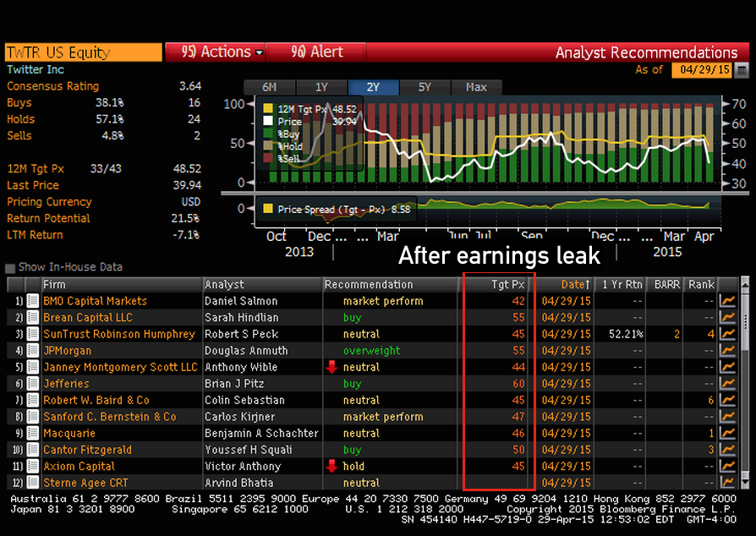Open the Jefferies firm link
This screenshot has height=536, width=756.
[66, 384]
